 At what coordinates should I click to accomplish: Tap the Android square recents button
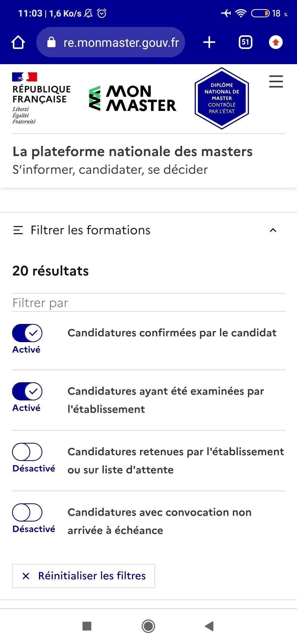[x=87, y=626]
